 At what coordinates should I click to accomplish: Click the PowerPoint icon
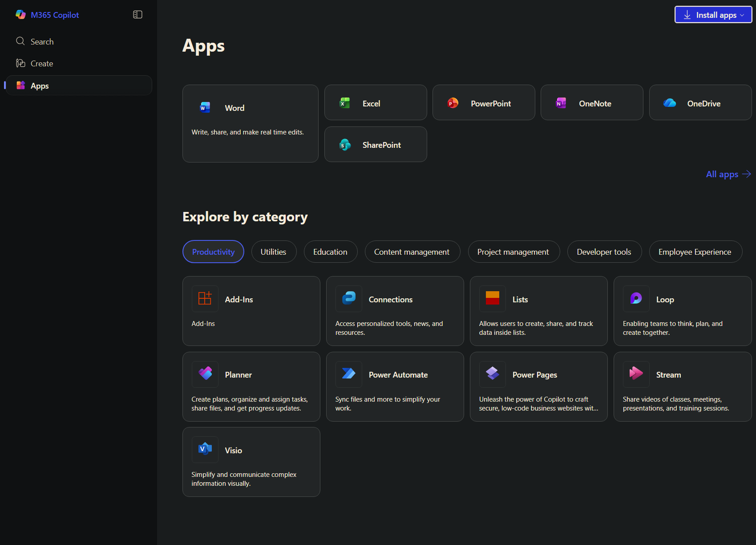[453, 103]
